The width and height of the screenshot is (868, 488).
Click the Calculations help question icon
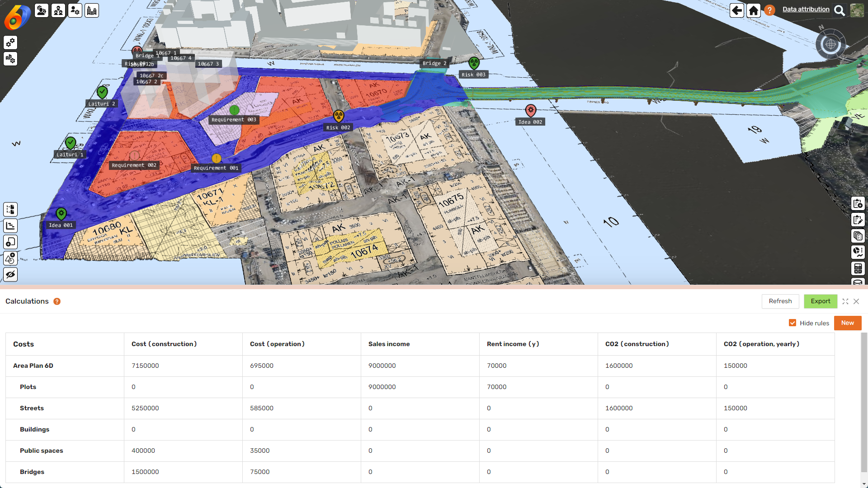coord(57,301)
